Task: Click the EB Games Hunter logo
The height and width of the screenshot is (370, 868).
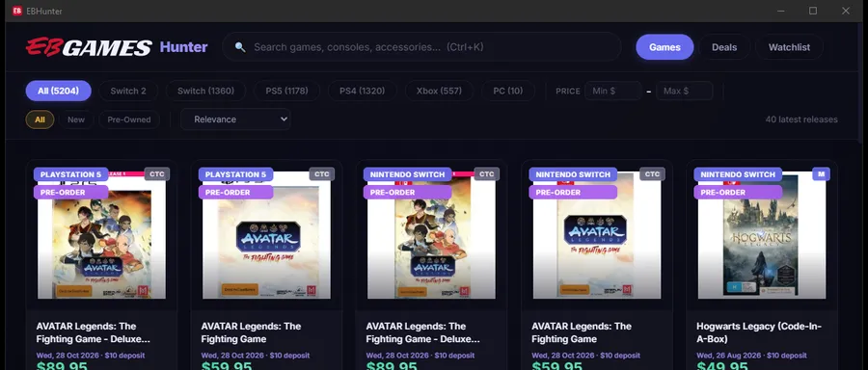Action: (x=117, y=47)
